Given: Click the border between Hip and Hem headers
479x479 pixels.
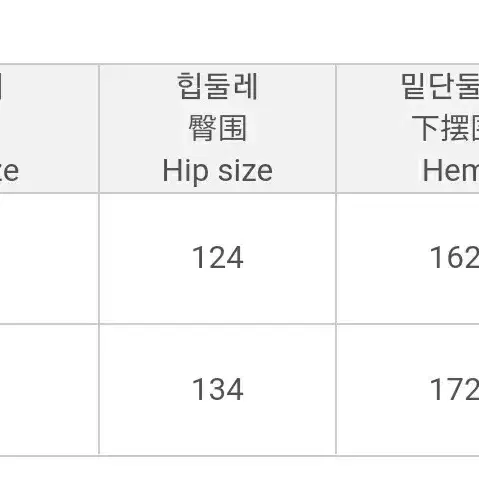Looking at the screenshot, I should point(336,128).
